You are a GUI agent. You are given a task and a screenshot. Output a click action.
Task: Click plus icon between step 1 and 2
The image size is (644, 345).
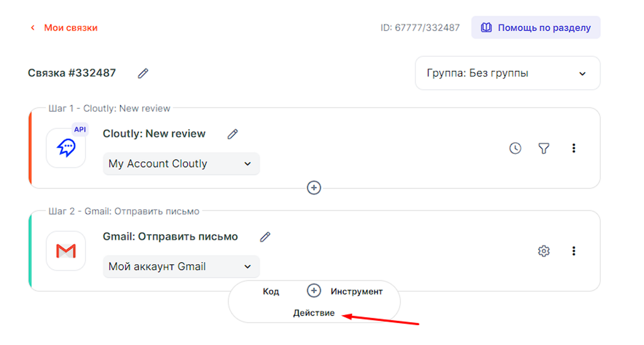314,188
